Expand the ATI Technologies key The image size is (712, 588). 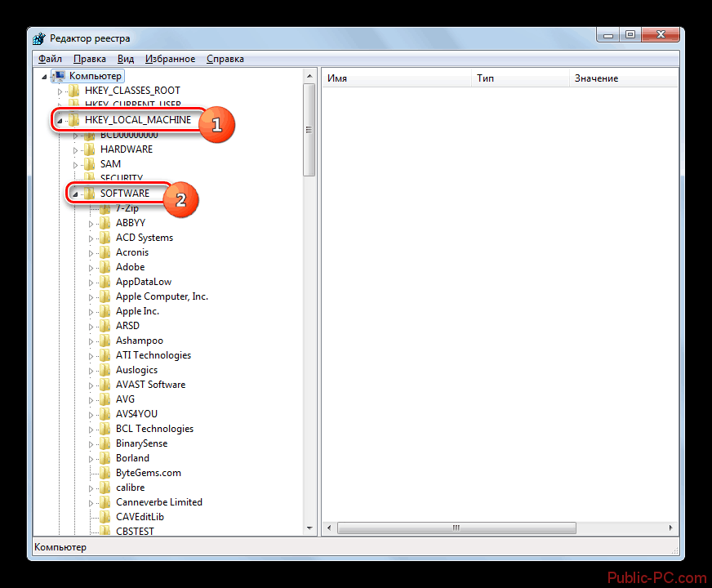91,355
